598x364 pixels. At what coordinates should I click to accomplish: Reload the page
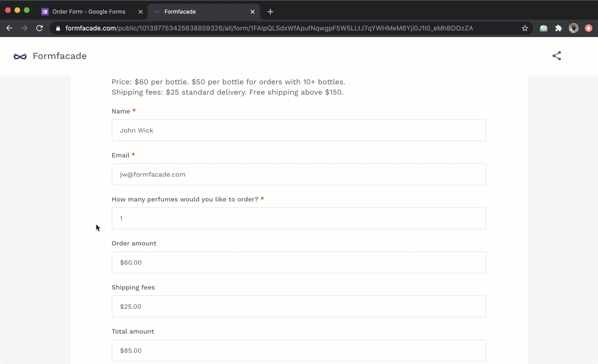point(39,28)
